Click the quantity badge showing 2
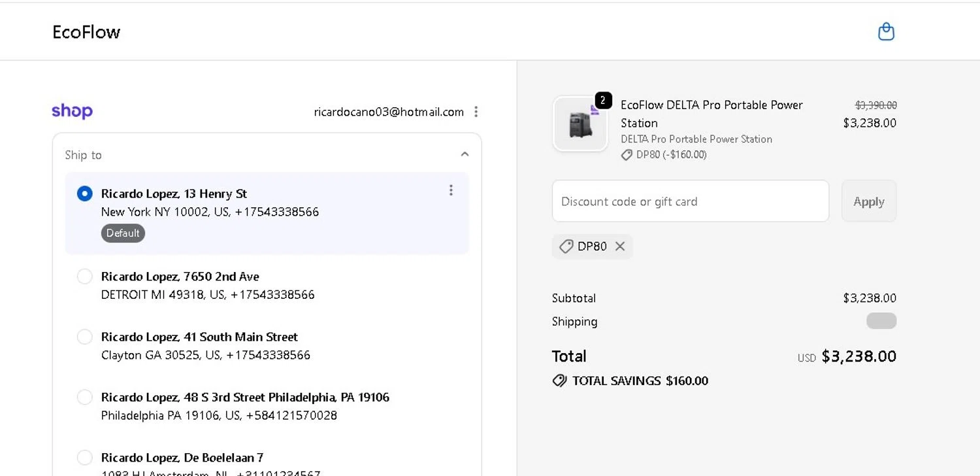The height and width of the screenshot is (476, 980). click(603, 101)
